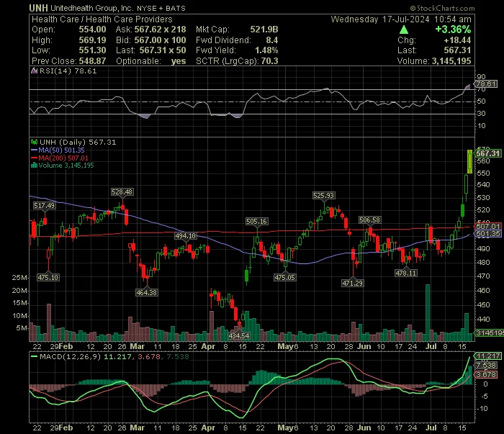The width and height of the screenshot is (504, 434).
Task: Click the 506.58 price label
Action: 369,220
